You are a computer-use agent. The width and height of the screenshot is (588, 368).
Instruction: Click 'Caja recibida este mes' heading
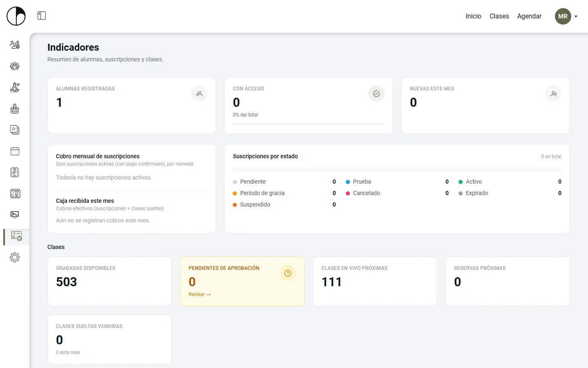pyautogui.click(x=85, y=201)
